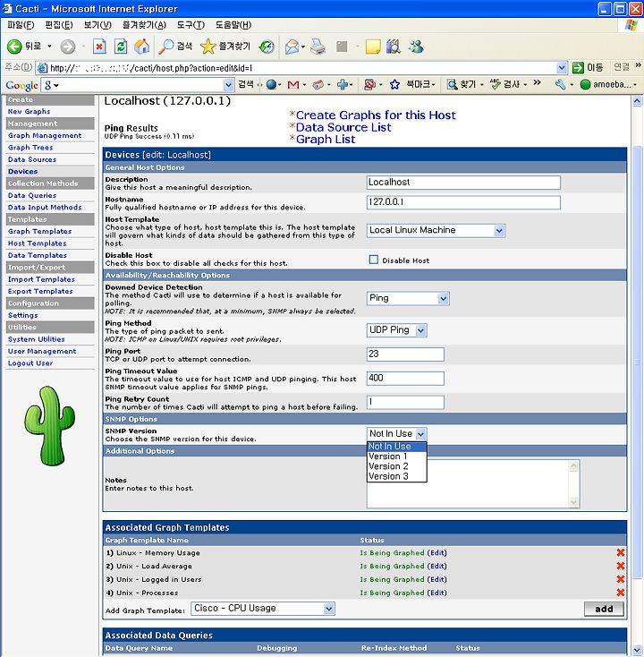
Task: Click the add graph template button
Action: pos(604,609)
